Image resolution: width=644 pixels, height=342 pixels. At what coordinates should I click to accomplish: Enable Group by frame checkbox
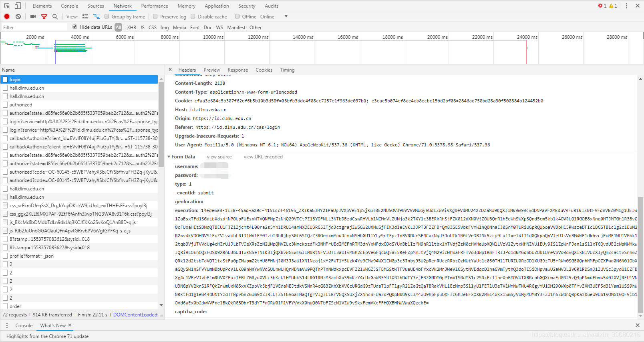point(107,16)
